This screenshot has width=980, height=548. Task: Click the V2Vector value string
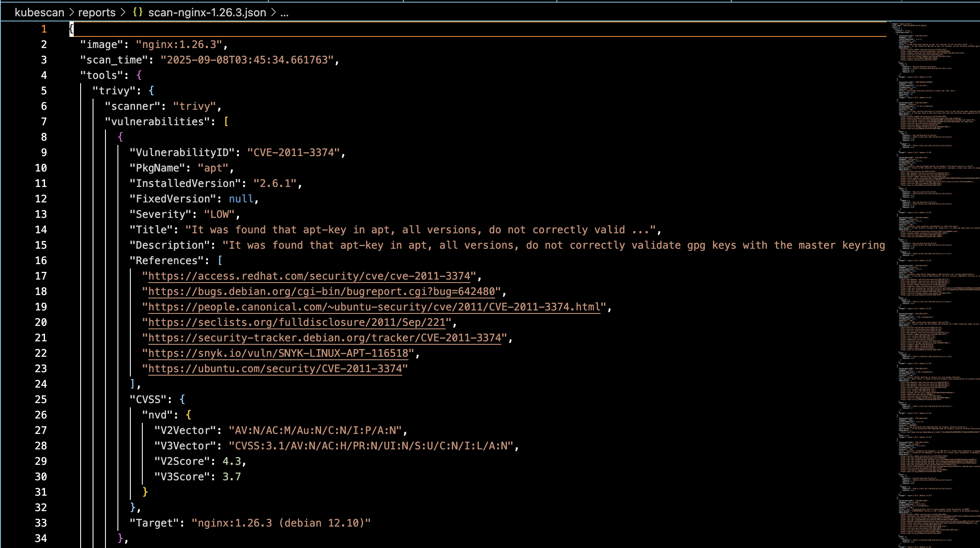click(315, 431)
